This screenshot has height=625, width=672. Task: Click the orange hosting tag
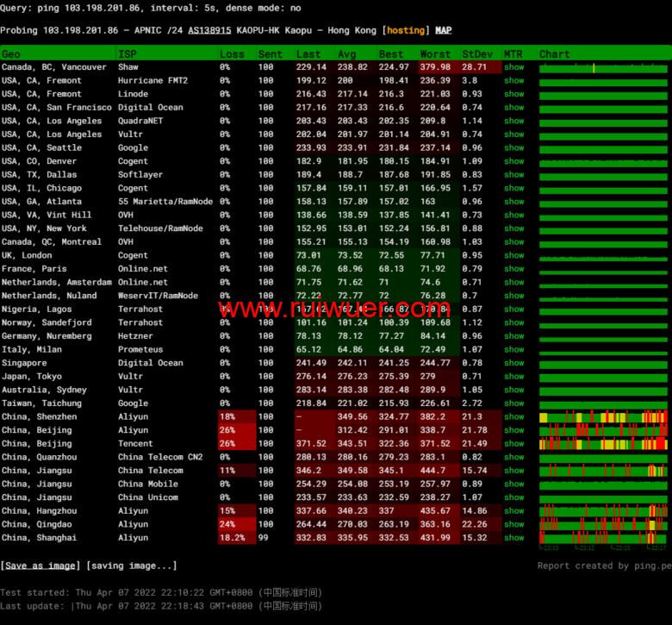[x=405, y=30]
